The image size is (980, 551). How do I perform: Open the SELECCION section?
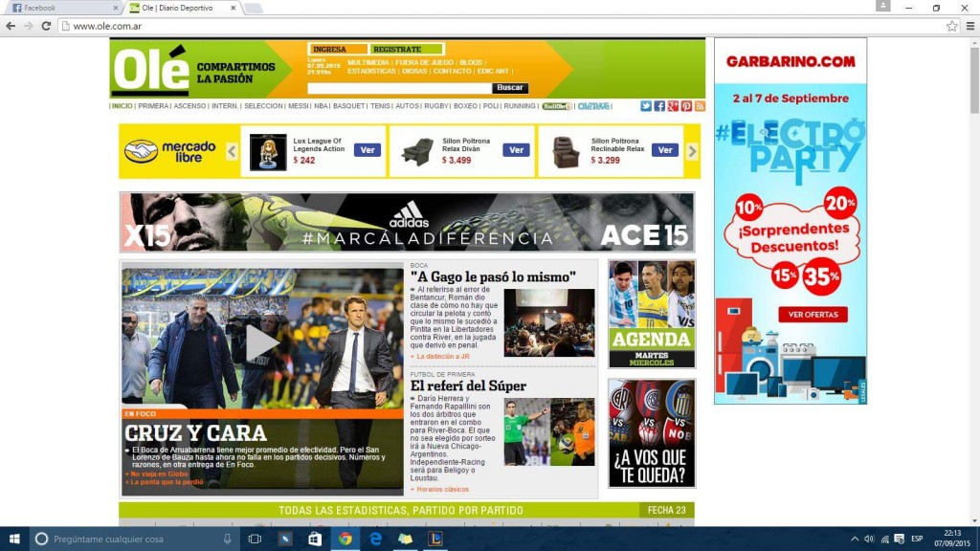263,106
